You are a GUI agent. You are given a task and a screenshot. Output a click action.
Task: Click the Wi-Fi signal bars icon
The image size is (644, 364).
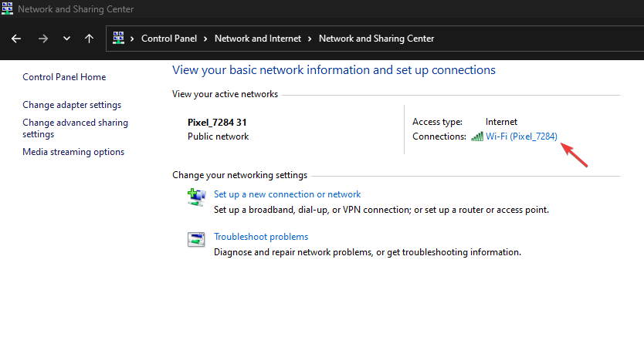477,136
